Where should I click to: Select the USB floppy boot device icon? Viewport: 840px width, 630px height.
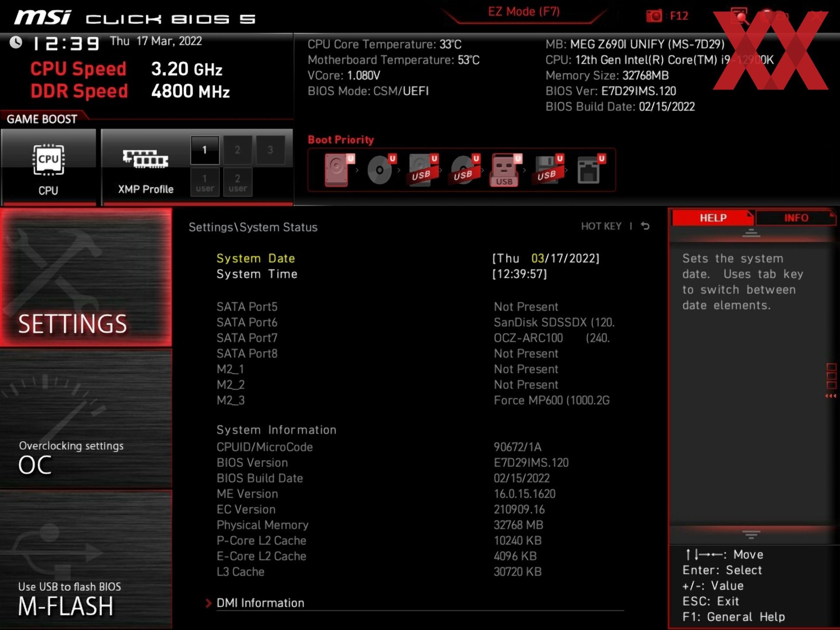coord(548,170)
